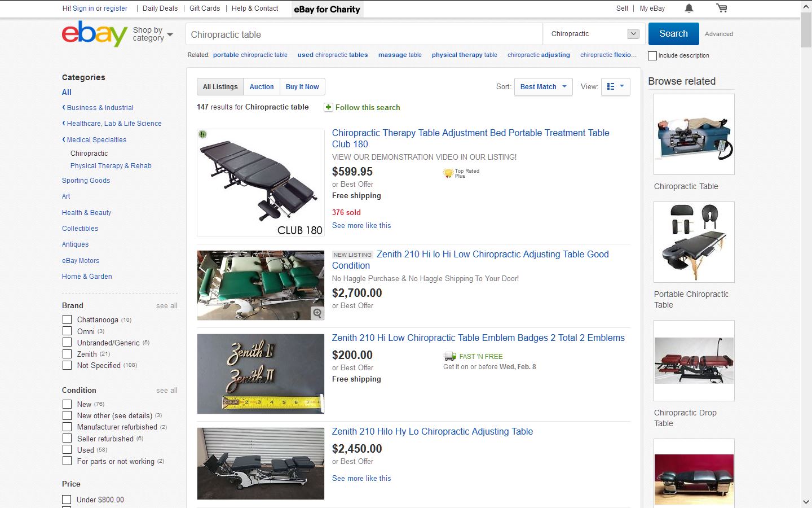This screenshot has height=508, width=812.
Task: Check For parts or not working checkbox
Action: (x=67, y=461)
